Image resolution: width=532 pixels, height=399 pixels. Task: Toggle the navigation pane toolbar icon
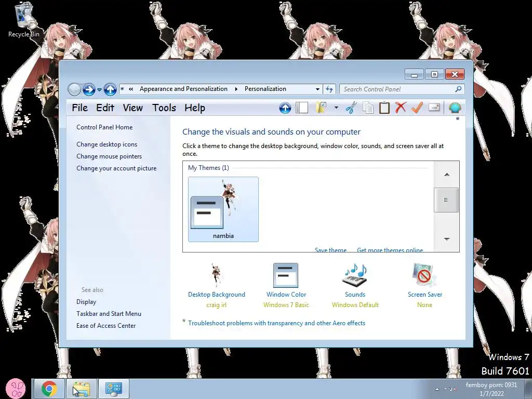coord(302,108)
